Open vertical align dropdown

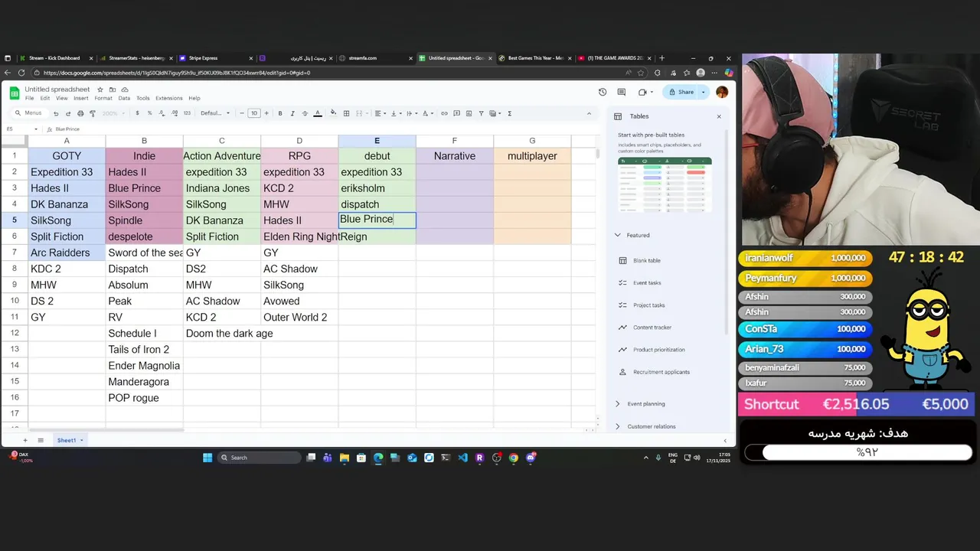(396, 113)
